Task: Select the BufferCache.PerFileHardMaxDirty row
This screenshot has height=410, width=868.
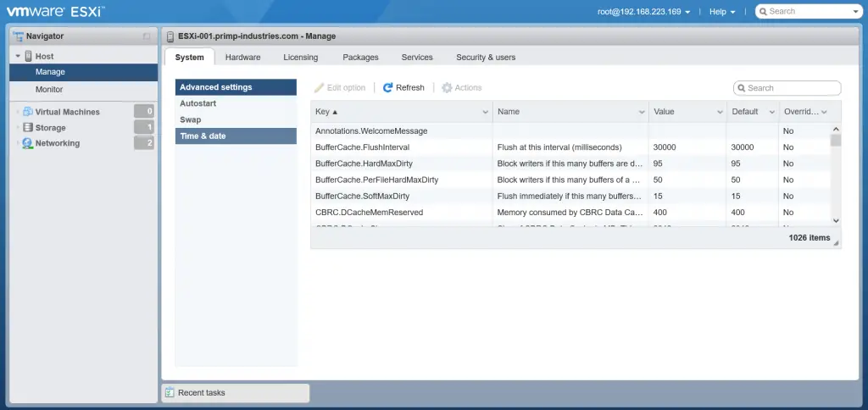Action: click(x=571, y=180)
